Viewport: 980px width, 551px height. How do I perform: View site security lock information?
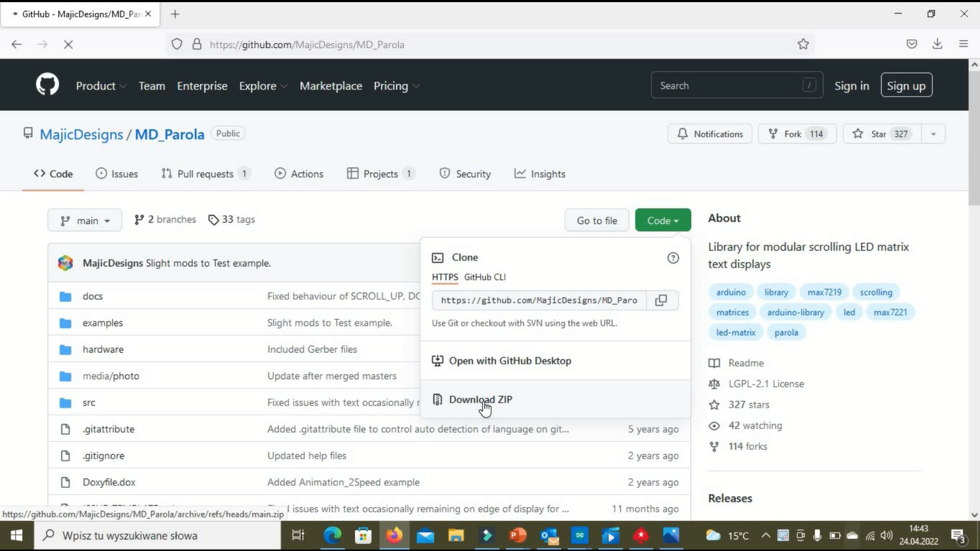(197, 44)
